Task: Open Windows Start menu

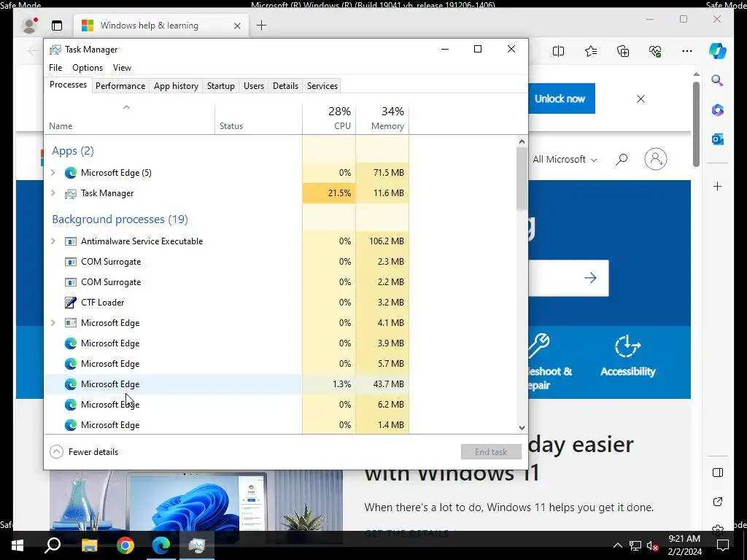Action: coord(18,545)
